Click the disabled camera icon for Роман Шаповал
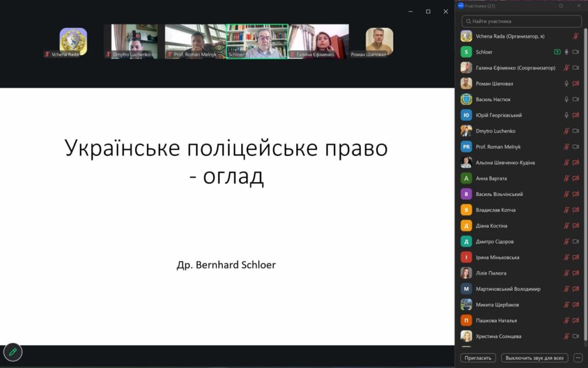This screenshot has width=588, height=368. [575, 83]
